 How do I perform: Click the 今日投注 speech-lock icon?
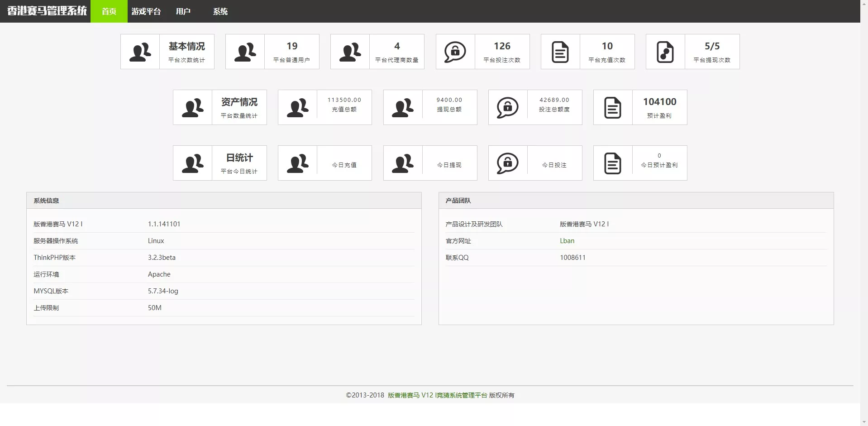pyautogui.click(x=508, y=163)
